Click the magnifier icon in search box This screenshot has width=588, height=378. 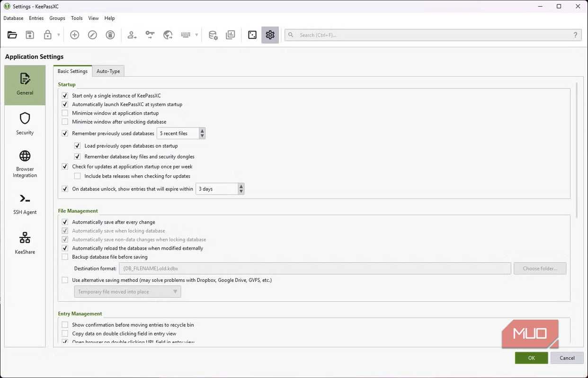(x=291, y=35)
